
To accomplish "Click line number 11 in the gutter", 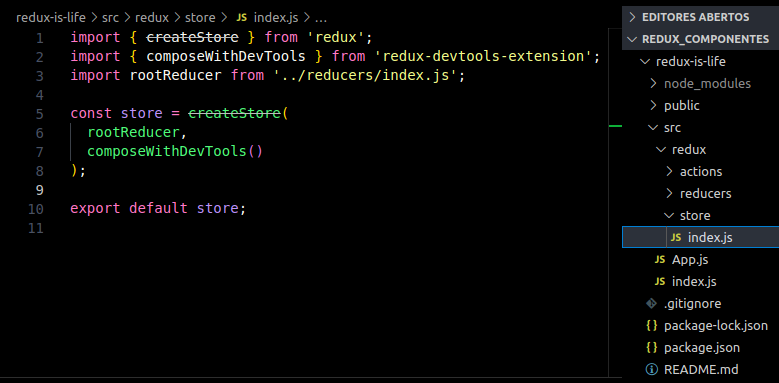I will click(x=35, y=228).
